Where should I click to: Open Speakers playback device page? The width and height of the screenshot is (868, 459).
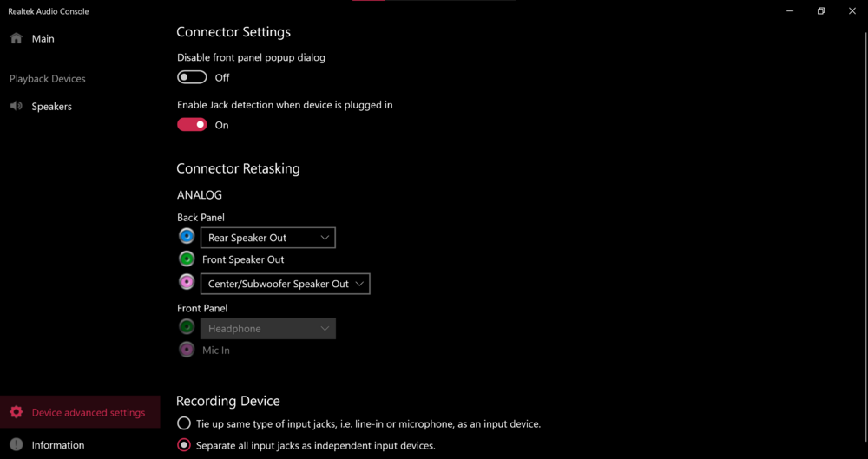tap(52, 107)
